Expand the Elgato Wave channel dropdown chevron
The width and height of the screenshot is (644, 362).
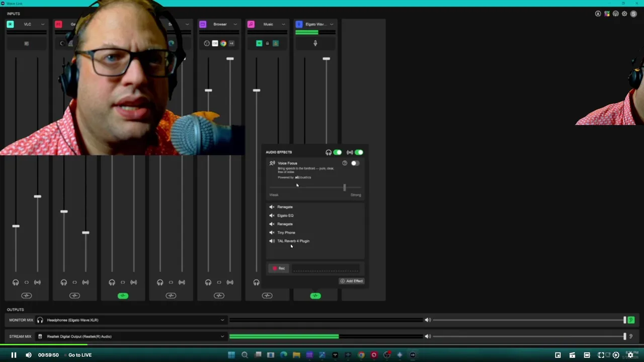point(331,24)
